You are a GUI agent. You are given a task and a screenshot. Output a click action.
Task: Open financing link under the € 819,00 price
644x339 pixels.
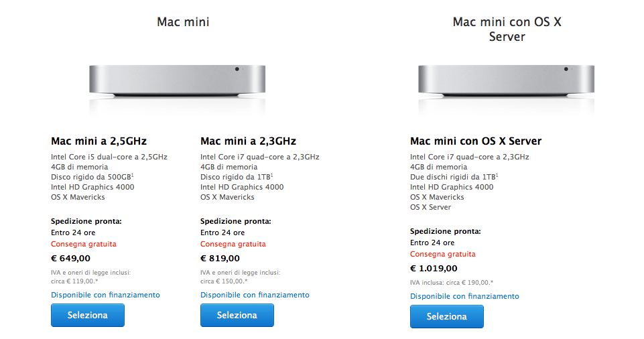[255, 295]
